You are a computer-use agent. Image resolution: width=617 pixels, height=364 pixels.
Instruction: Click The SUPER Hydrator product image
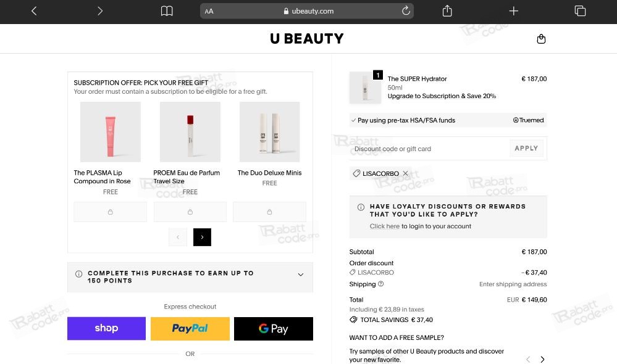point(365,88)
